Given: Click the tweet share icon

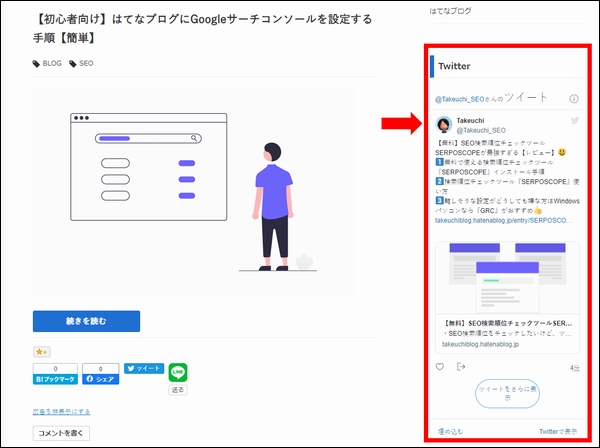Looking at the screenshot, I should pos(461,367).
